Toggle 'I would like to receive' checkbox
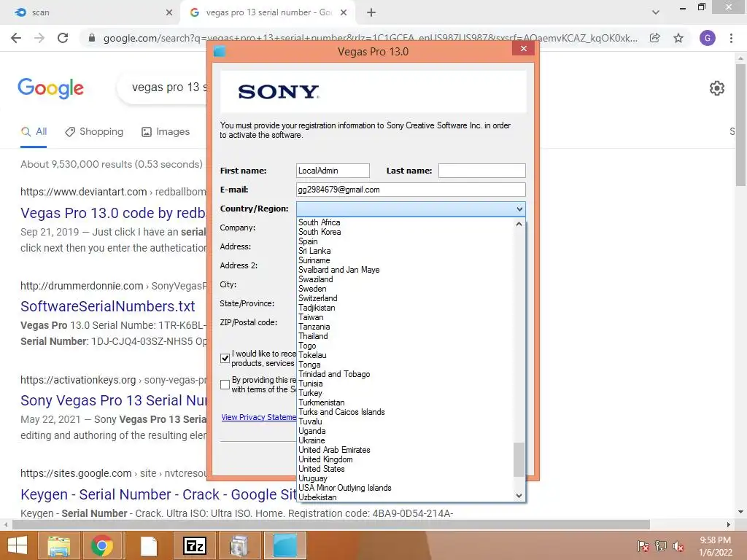This screenshot has width=747, height=560. click(225, 359)
